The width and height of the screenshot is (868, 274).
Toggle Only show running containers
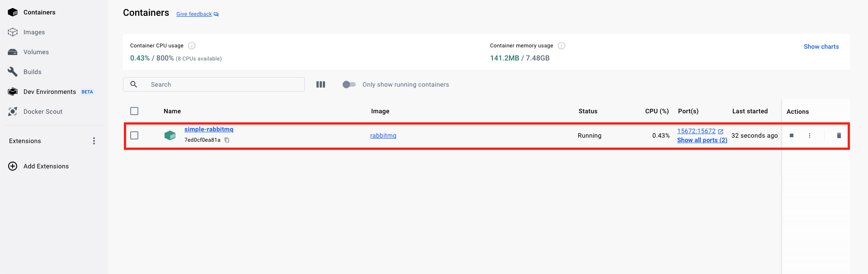click(x=349, y=84)
